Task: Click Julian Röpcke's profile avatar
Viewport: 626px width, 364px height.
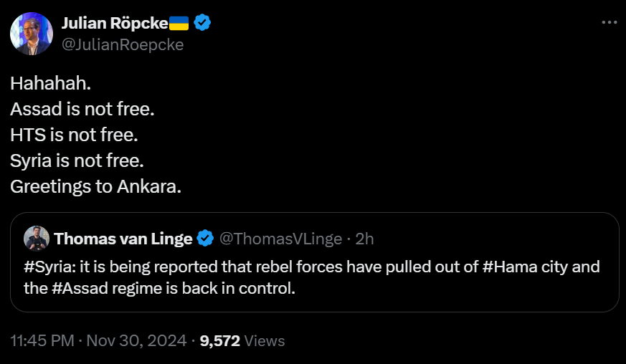Action: pos(31,34)
